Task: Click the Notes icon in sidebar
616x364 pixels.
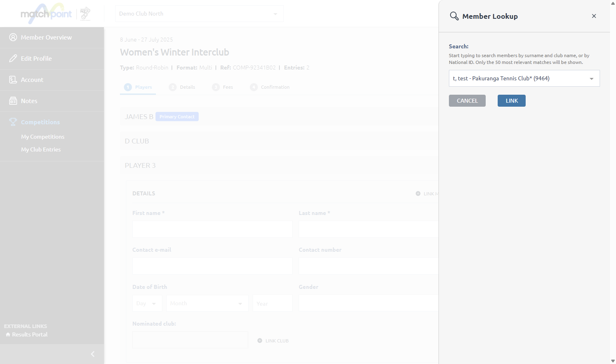Action: coord(13,101)
